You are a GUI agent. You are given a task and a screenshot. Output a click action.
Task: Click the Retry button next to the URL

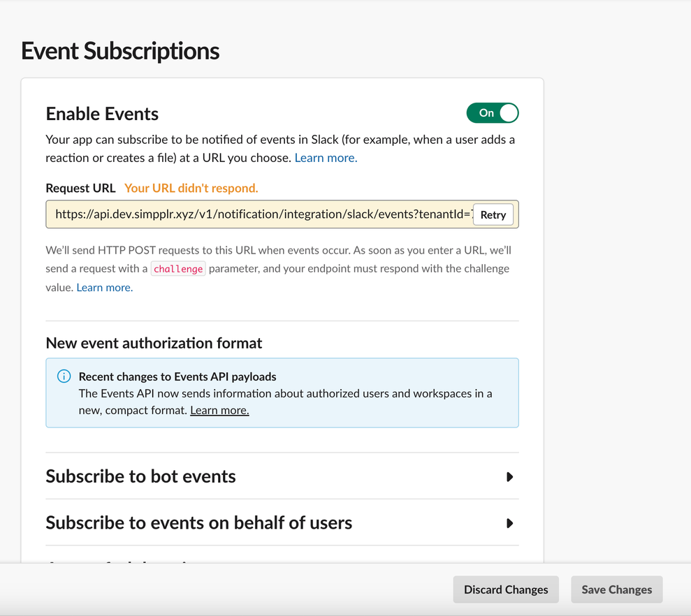tap(493, 214)
